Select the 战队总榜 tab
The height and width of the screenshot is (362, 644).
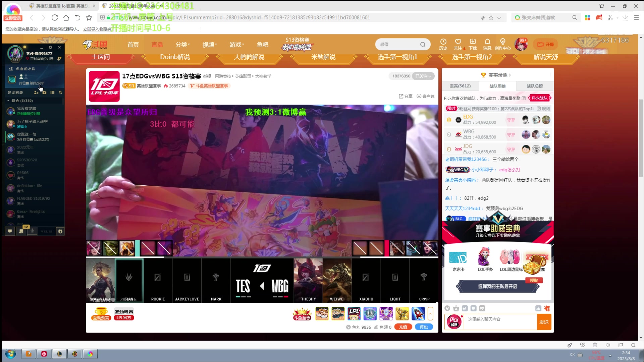[535, 86]
